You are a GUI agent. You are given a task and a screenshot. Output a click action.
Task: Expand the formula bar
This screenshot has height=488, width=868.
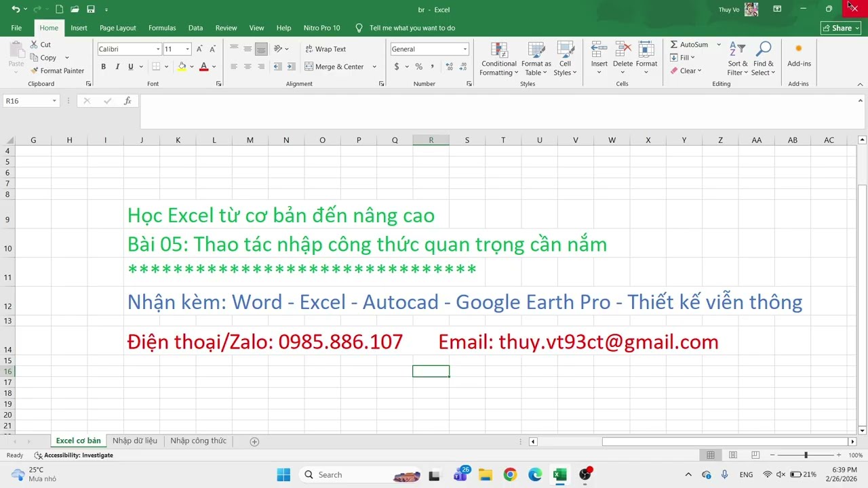coord(861,100)
